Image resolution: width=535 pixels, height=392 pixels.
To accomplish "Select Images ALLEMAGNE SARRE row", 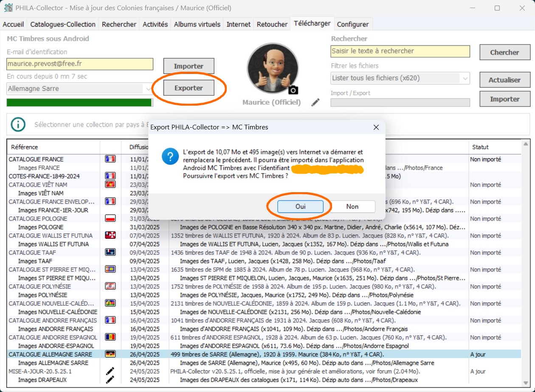I will point(265,363).
